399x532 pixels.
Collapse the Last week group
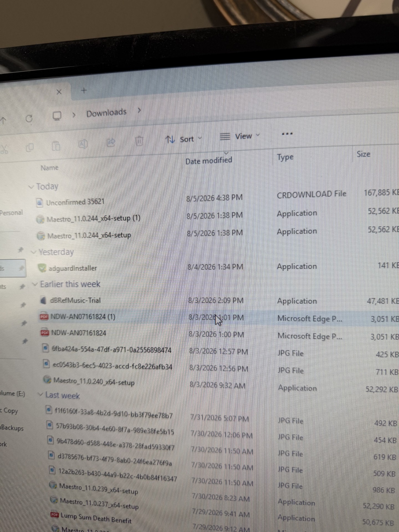(40, 394)
